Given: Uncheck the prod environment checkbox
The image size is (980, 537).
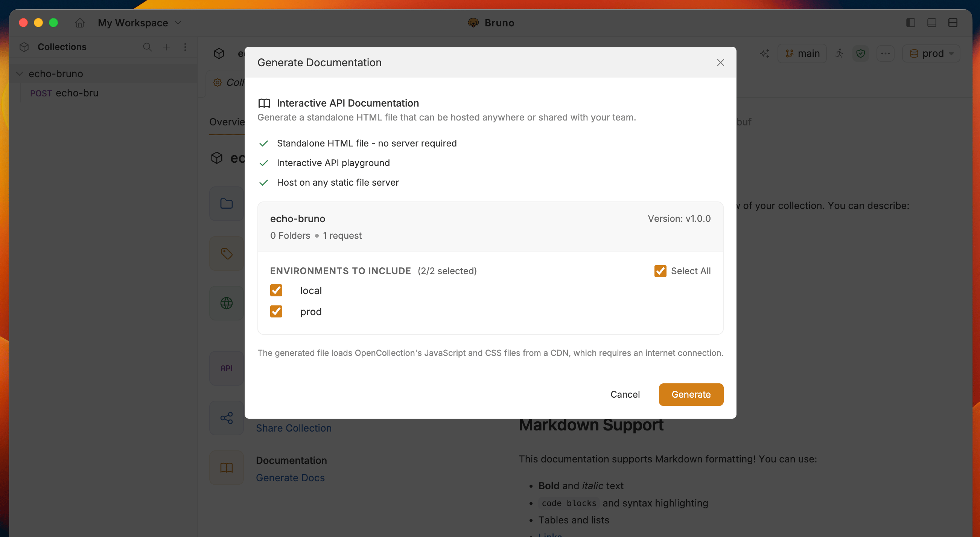Looking at the screenshot, I should tap(276, 311).
